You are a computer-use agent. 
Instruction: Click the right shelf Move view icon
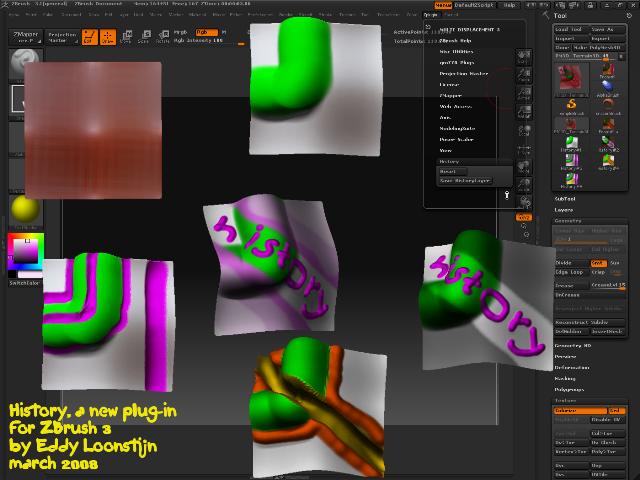[524, 167]
